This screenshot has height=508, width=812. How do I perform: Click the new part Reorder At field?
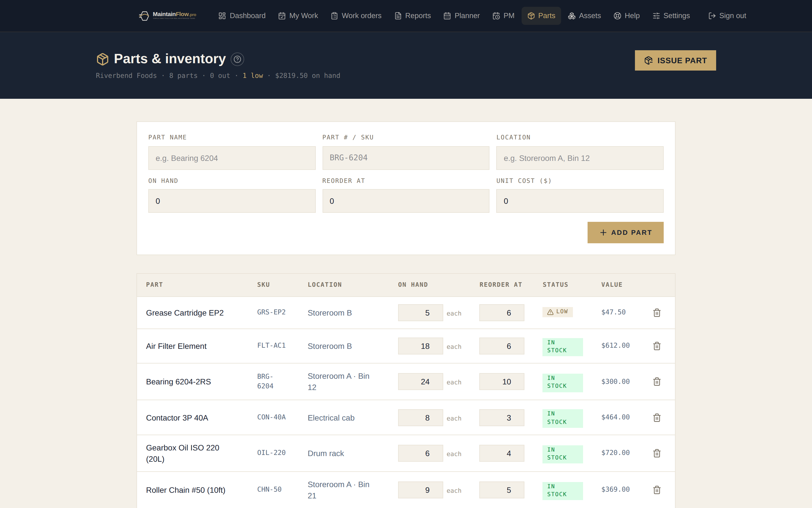(406, 201)
